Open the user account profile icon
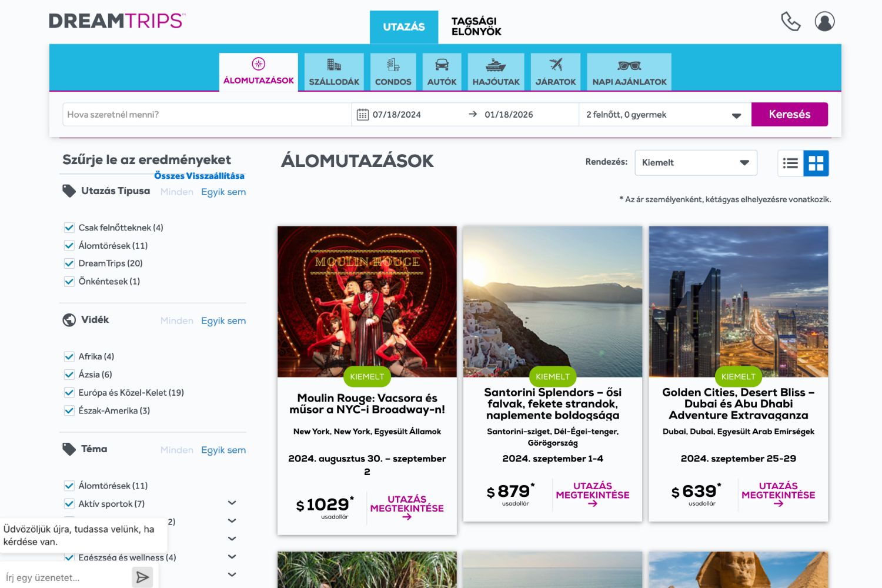 [x=824, y=22]
